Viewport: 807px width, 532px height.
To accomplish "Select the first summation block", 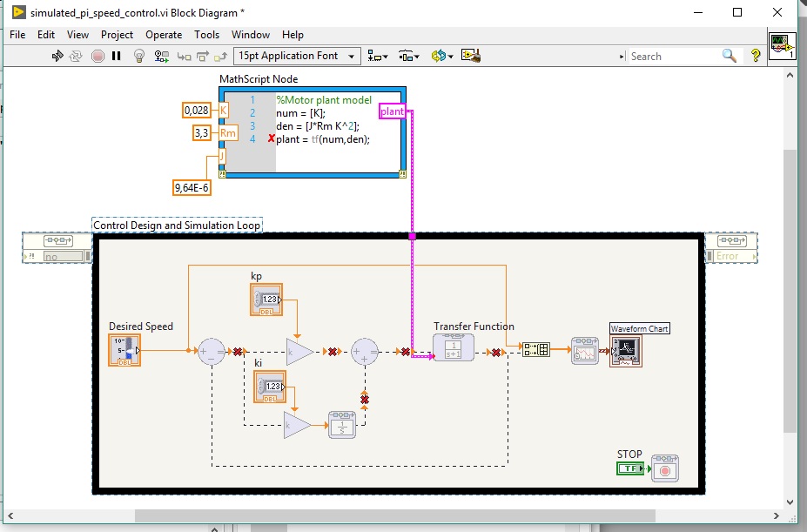I will point(212,352).
